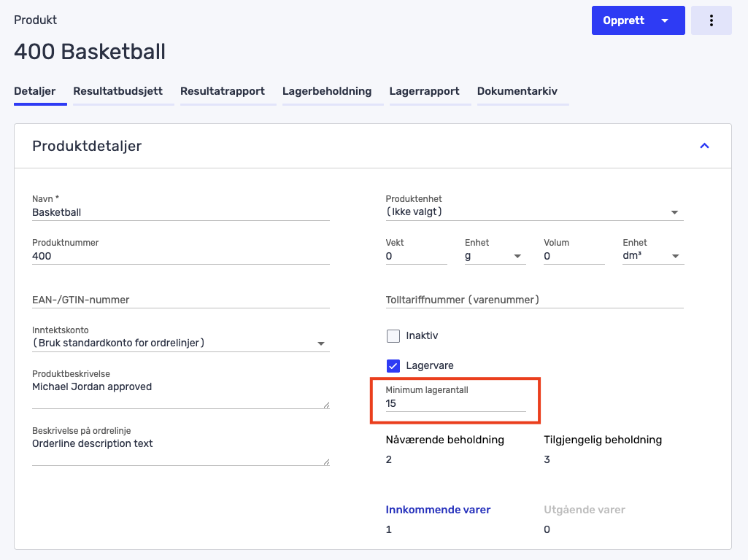
Task: Open the three-dot options menu
Action: tap(711, 20)
